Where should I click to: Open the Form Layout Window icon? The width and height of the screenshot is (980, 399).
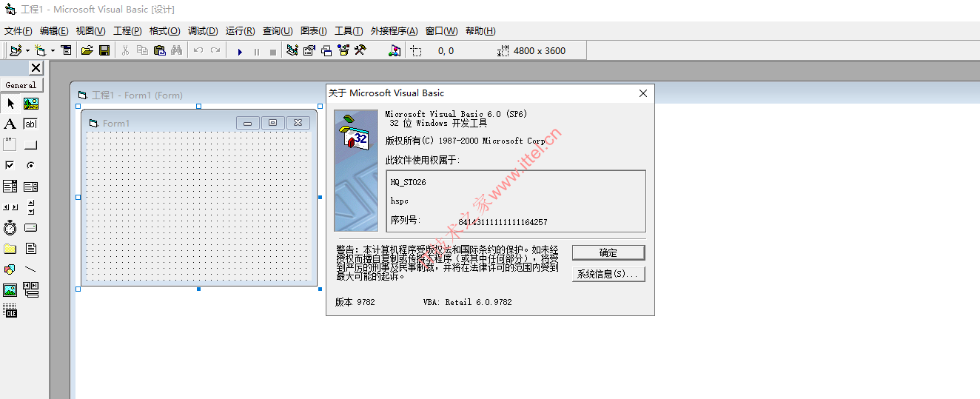click(326, 50)
